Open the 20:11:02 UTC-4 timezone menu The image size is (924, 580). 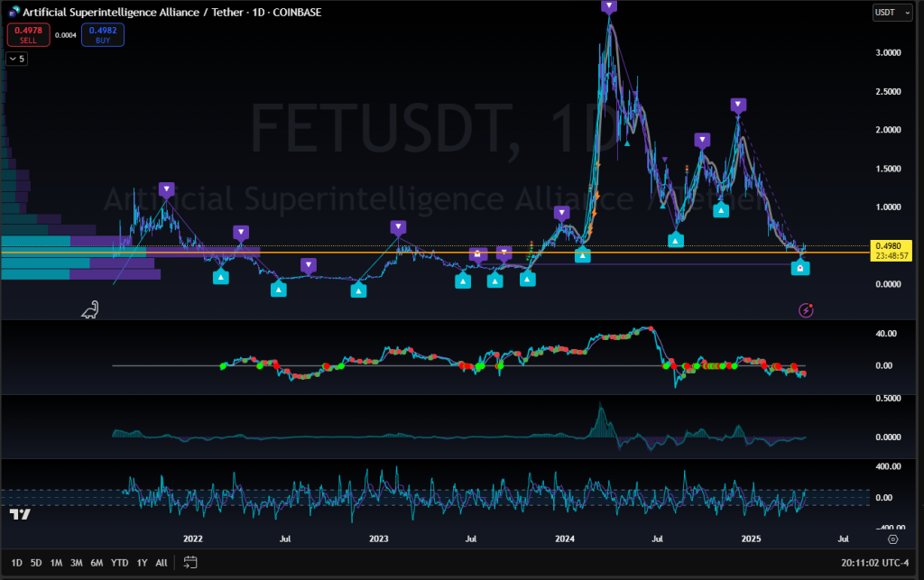click(x=875, y=563)
